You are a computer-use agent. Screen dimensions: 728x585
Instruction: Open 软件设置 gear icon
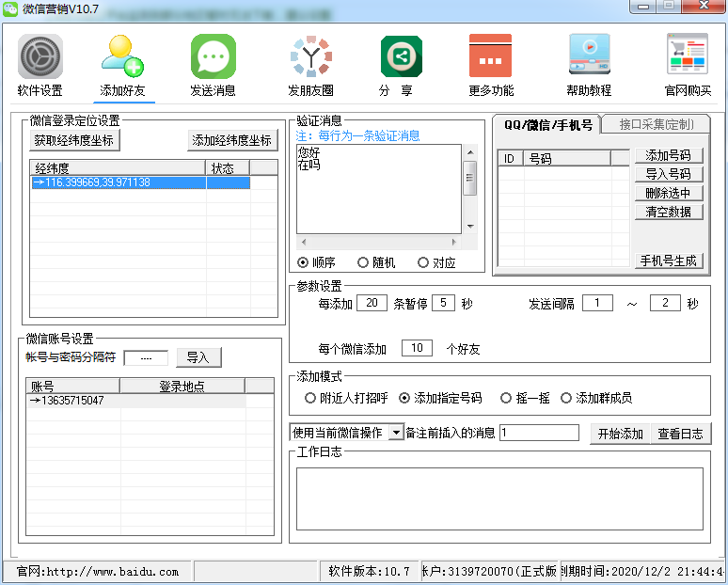click(x=40, y=56)
